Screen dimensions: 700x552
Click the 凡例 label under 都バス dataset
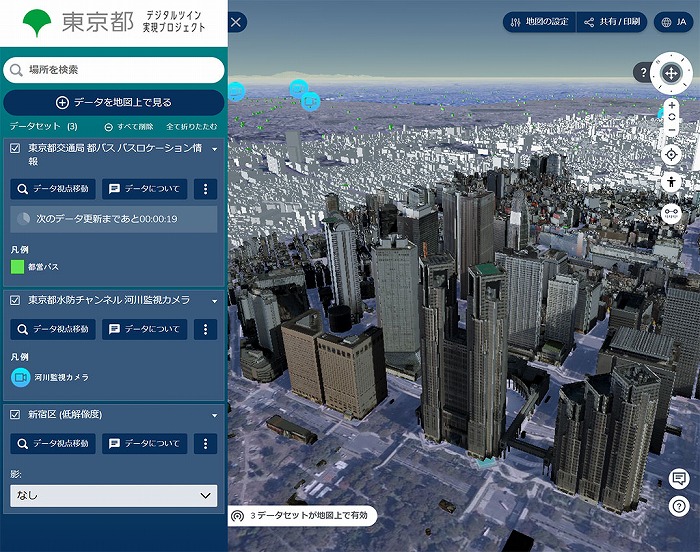point(20,250)
